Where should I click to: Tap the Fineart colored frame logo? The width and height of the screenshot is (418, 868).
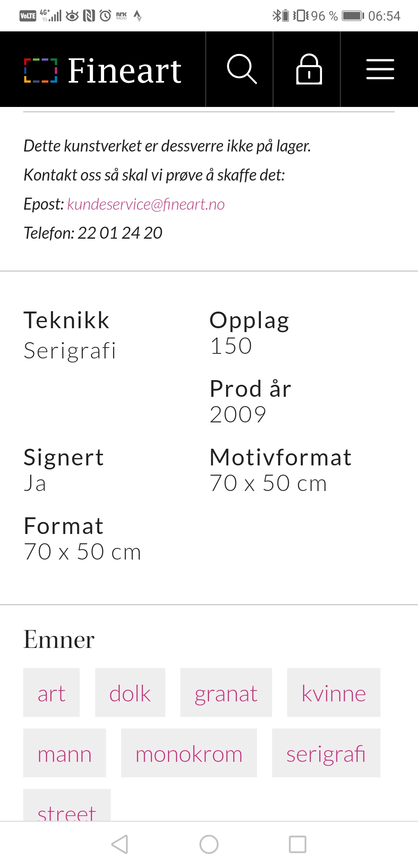click(x=41, y=71)
